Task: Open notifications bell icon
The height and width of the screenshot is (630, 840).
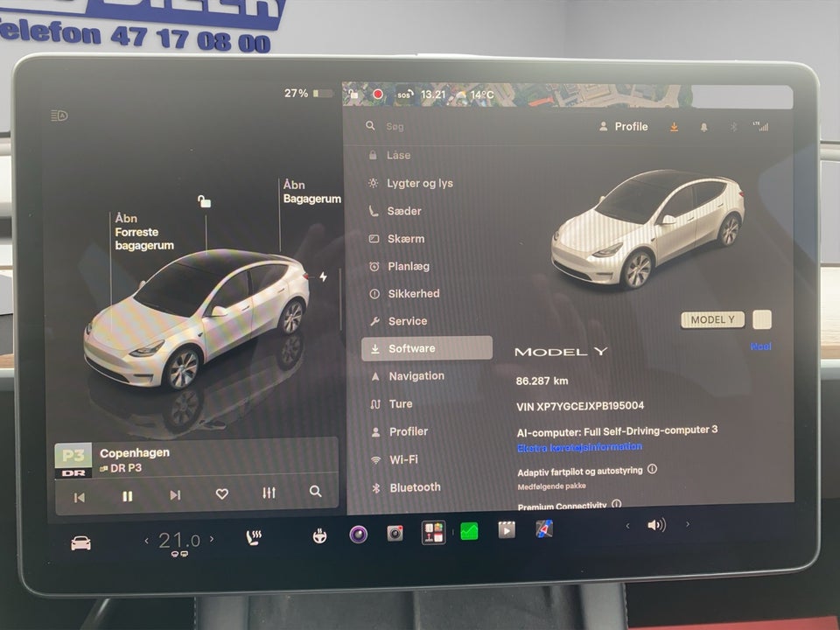Action: click(x=703, y=127)
